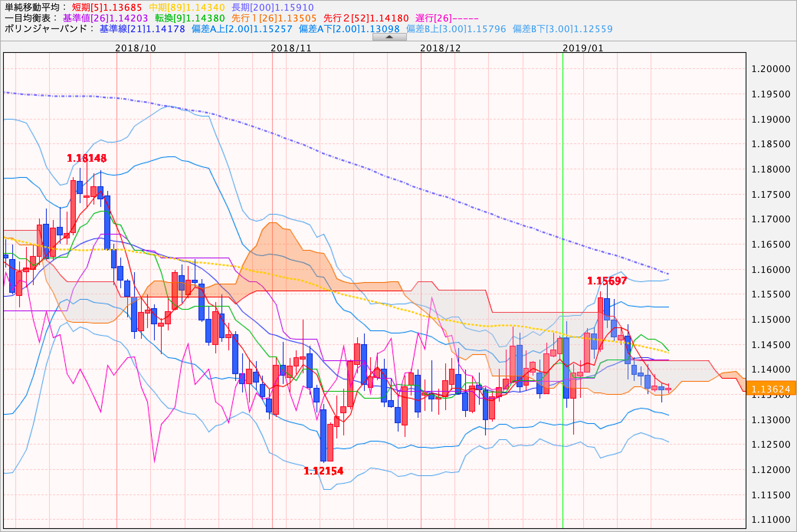This screenshot has height=532, width=797.
Task: Click the Ichimoku base value [26] 1.14203
Action: [105, 18]
